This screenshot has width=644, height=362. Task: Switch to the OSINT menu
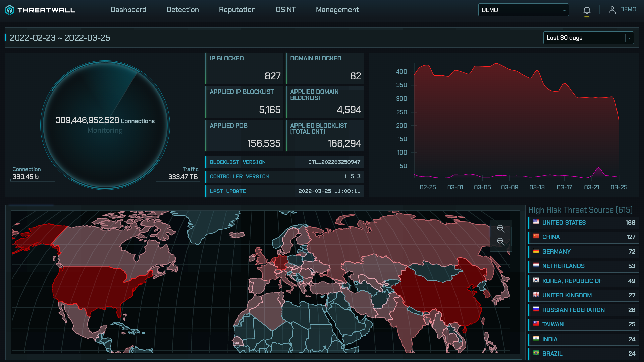point(285,10)
